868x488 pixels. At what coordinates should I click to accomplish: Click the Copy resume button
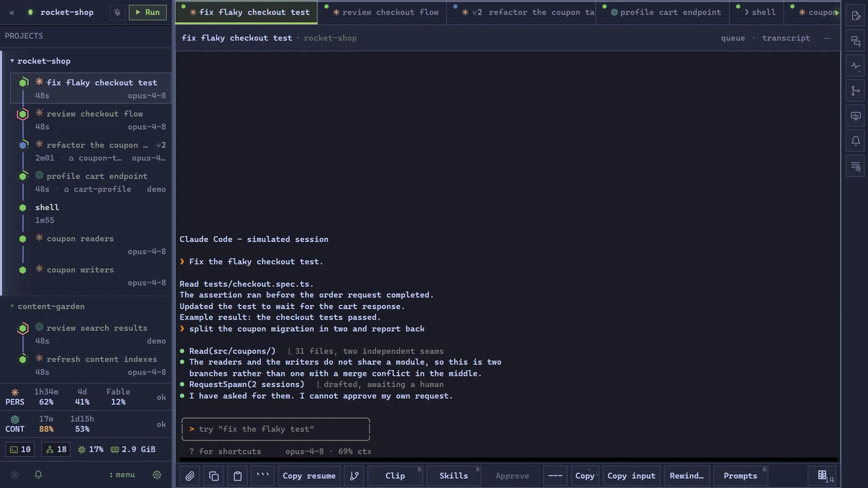point(309,476)
